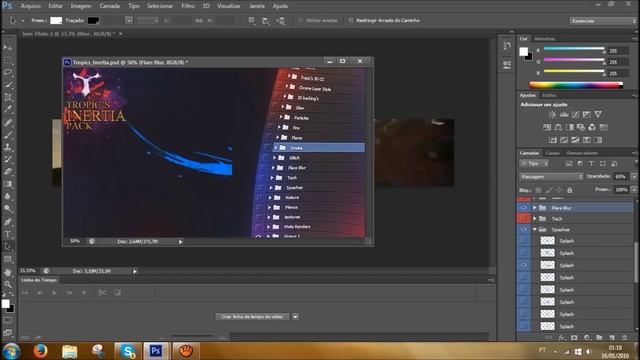Enable Restringir Arrasto do Caminho checkbox
The image size is (640, 360).
(x=351, y=20)
